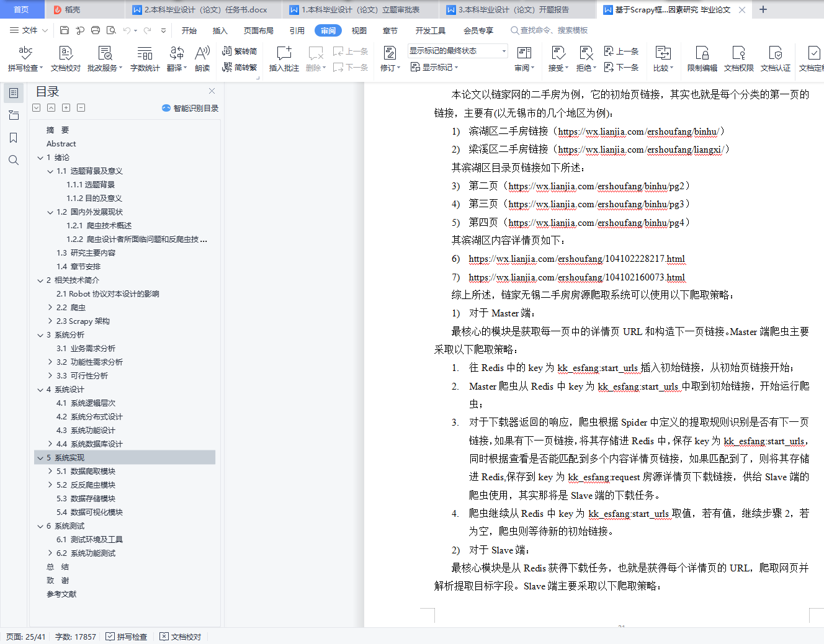Toggle the 文档校对 status bar checkbox
This screenshot has height=644, width=824.
click(181, 637)
